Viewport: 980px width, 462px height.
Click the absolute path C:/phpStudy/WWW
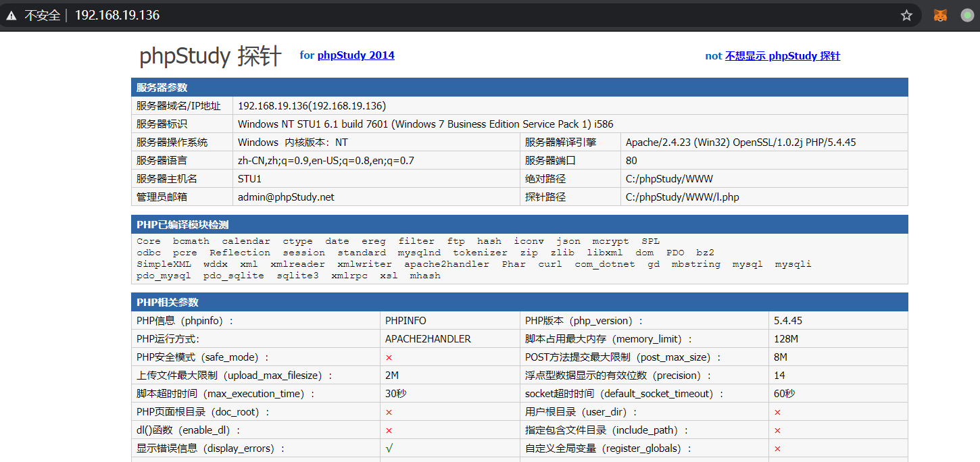669,179
